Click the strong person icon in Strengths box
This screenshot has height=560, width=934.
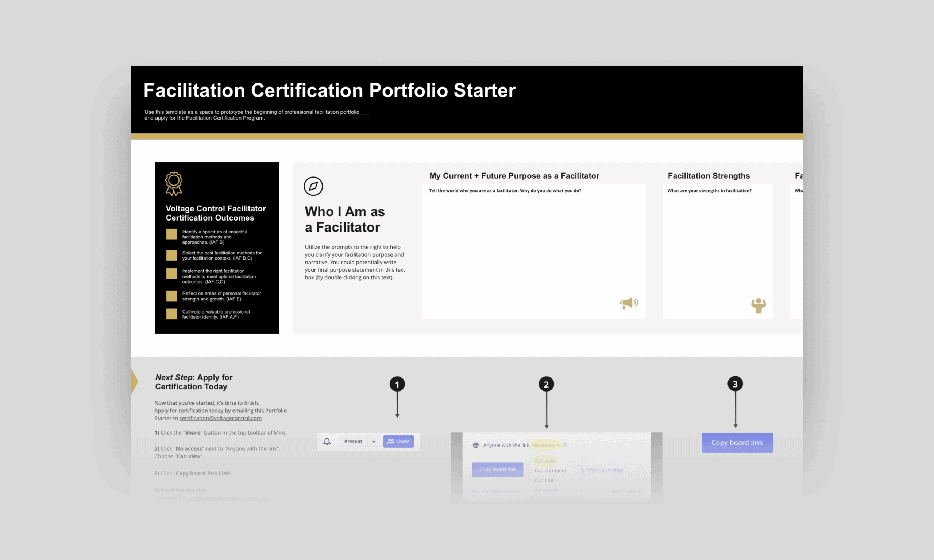tap(758, 305)
